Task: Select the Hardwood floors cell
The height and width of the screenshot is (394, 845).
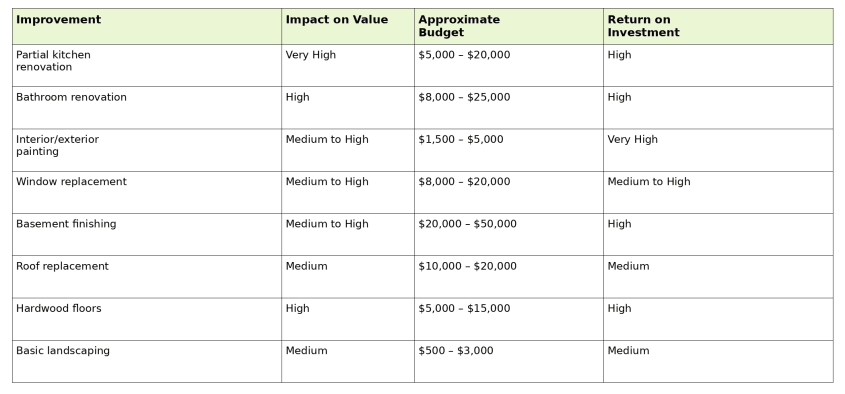Action: click(147, 319)
